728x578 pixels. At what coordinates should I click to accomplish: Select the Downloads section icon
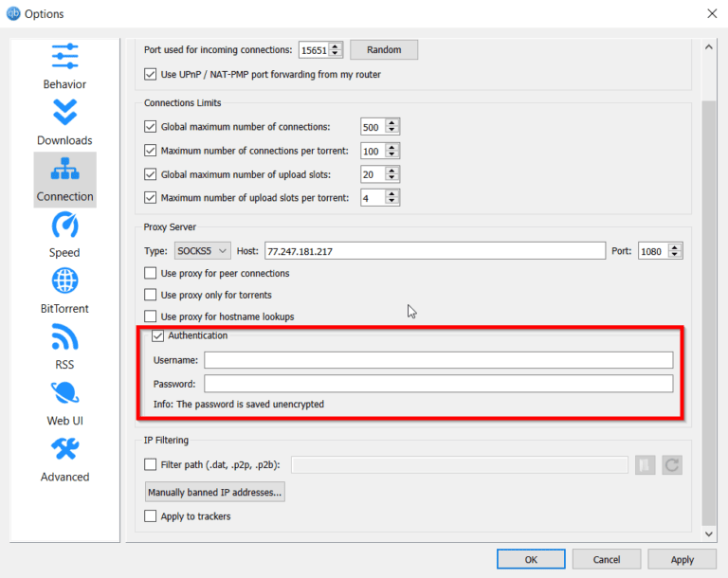(x=64, y=113)
